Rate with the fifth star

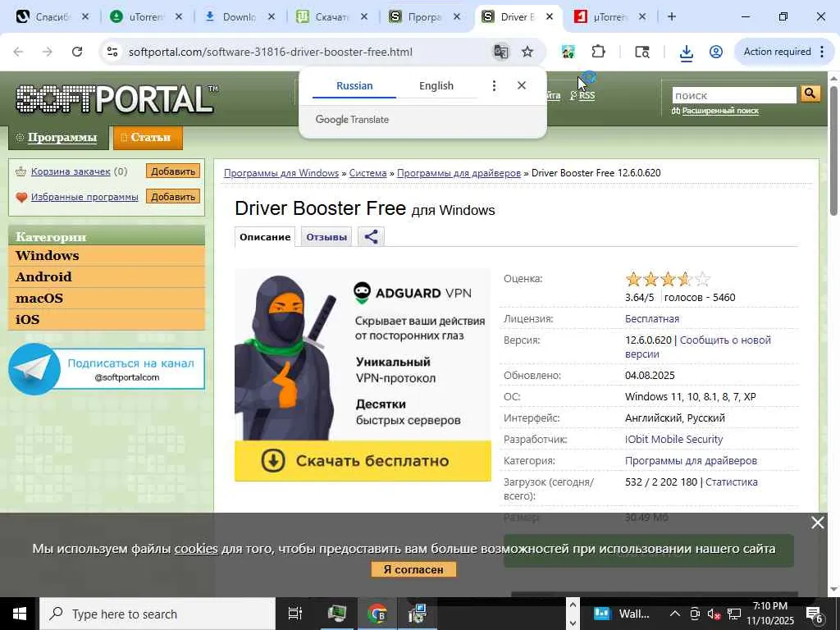pyautogui.click(x=703, y=279)
